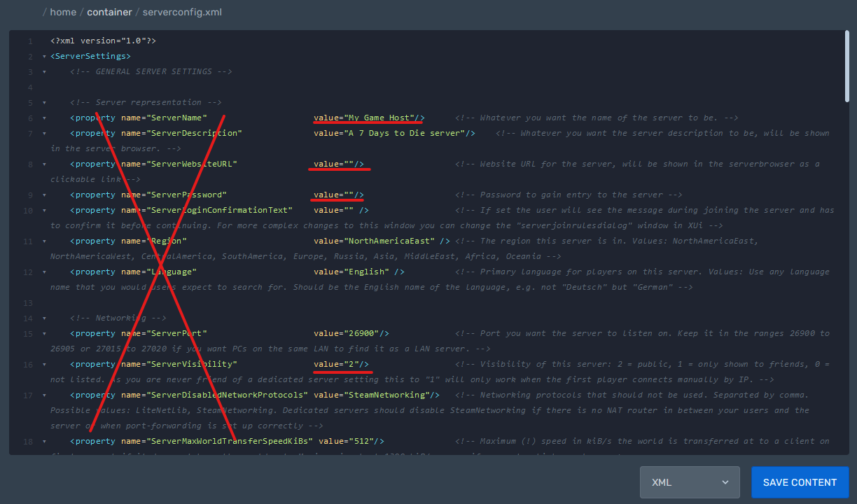The width and height of the screenshot is (857, 504).
Task: Click the <ServerSettings> opening tag
Action: pyautogui.click(x=90, y=56)
